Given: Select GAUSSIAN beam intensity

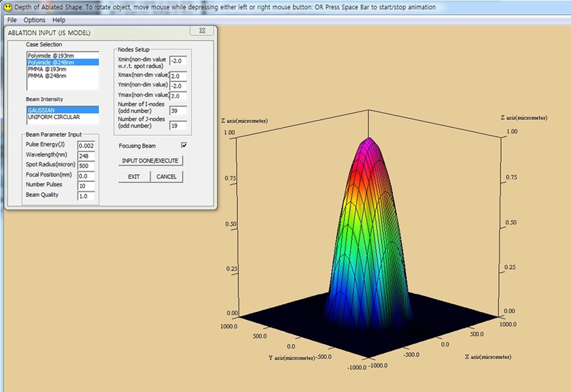Looking at the screenshot, I should [41, 111].
